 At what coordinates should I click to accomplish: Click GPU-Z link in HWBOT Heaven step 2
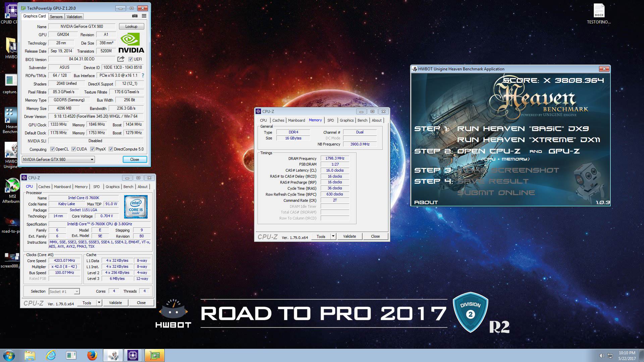(x=564, y=151)
